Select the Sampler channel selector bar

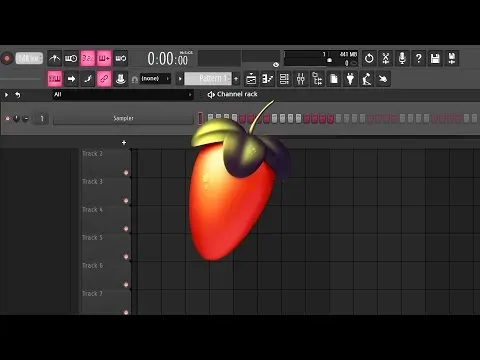pos(200,118)
